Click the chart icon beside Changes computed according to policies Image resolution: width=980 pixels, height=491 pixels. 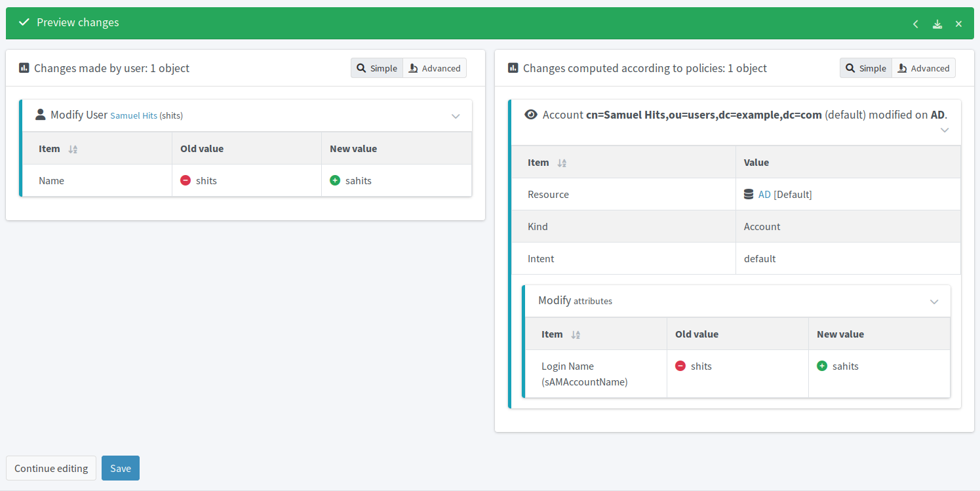tap(512, 68)
